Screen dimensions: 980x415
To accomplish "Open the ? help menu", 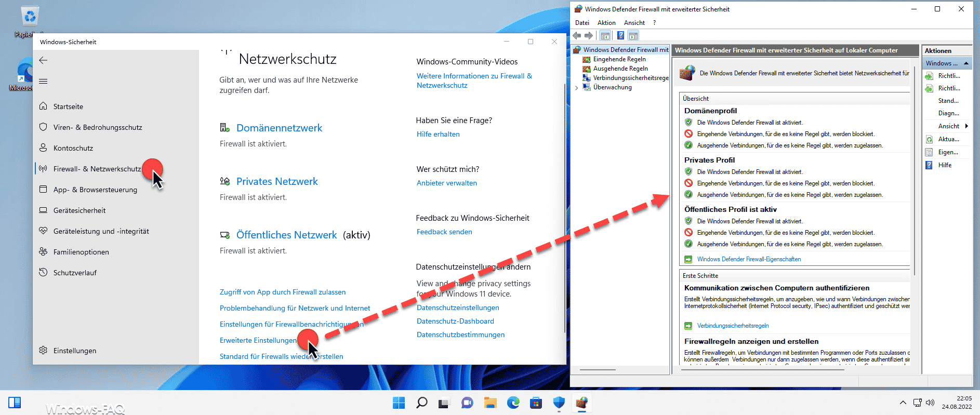I will (x=655, y=23).
